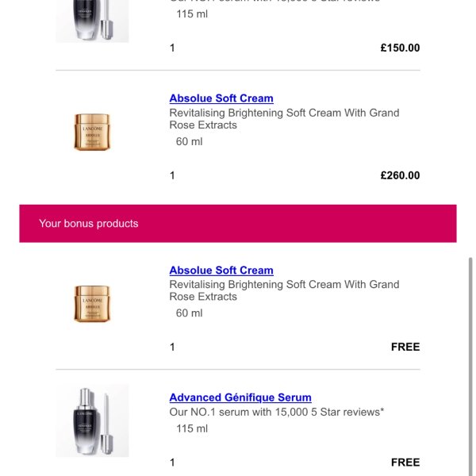This screenshot has height=476, width=476.
Task: Open the bonus Absolue Soft Cream link
Action: coord(221,271)
